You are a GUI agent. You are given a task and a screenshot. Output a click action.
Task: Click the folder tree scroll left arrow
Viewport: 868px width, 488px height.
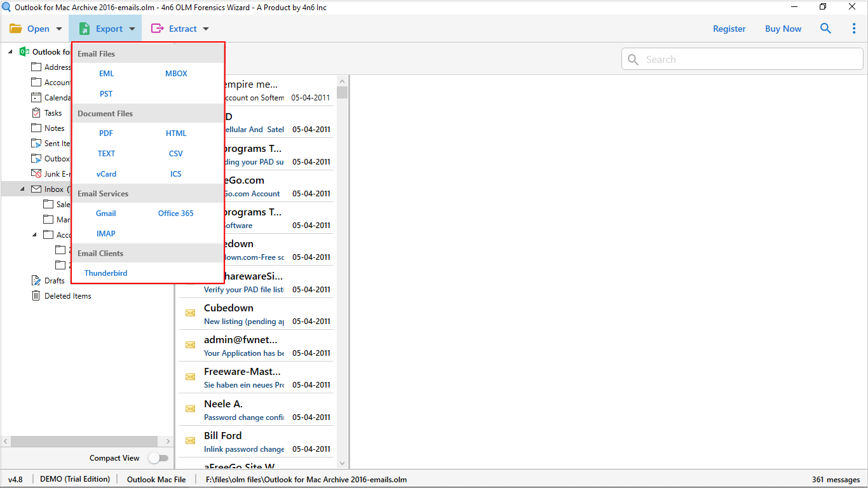click(x=6, y=441)
